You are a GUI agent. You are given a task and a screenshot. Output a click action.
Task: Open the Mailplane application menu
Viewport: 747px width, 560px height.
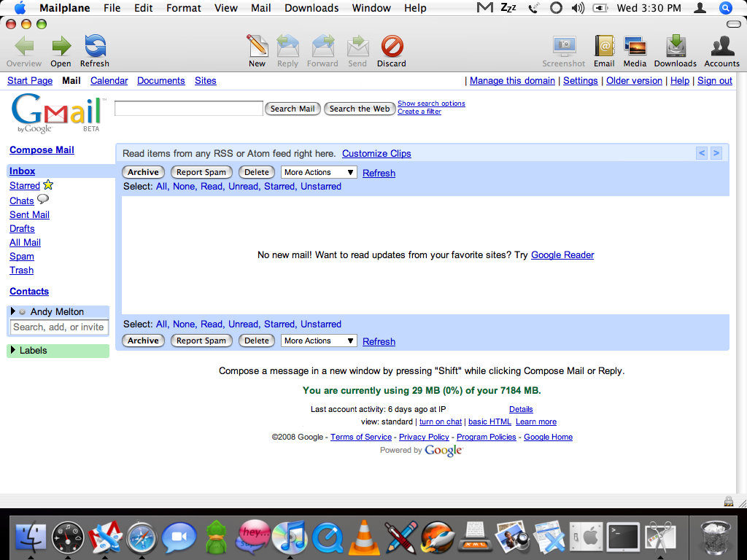[x=66, y=8]
